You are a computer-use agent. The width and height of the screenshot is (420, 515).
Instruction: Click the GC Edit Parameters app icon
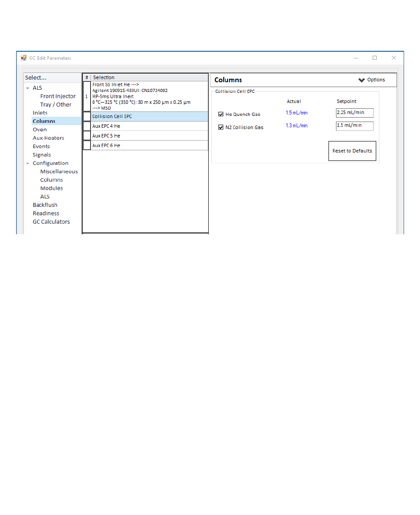23,58
